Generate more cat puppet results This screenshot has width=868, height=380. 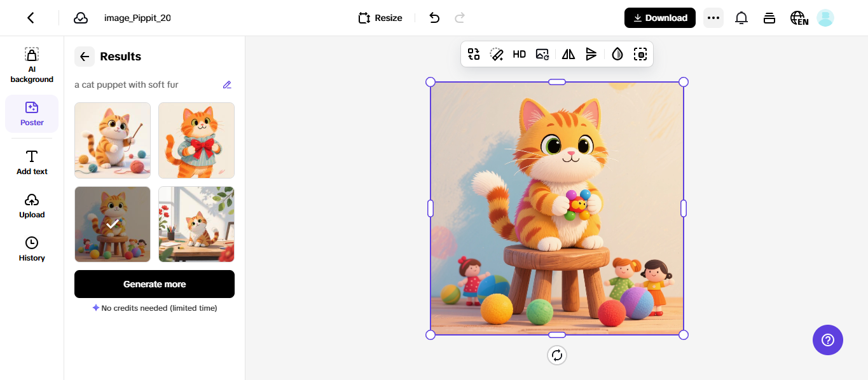click(154, 284)
